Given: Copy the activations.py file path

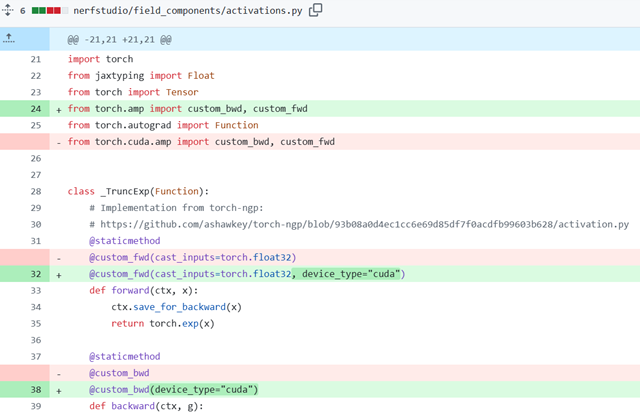Looking at the screenshot, I should pos(315,10).
